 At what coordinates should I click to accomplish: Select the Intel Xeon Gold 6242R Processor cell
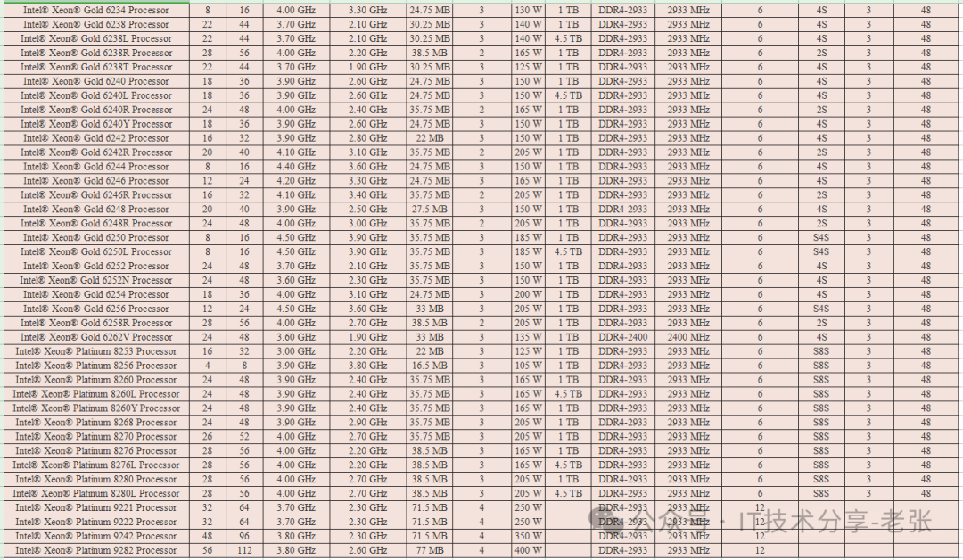[x=95, y=152]
